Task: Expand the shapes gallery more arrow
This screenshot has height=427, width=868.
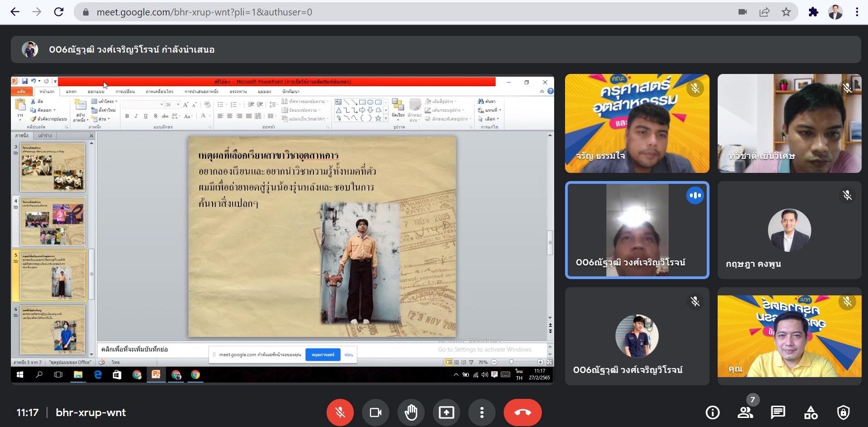Action: coord(386,118)
